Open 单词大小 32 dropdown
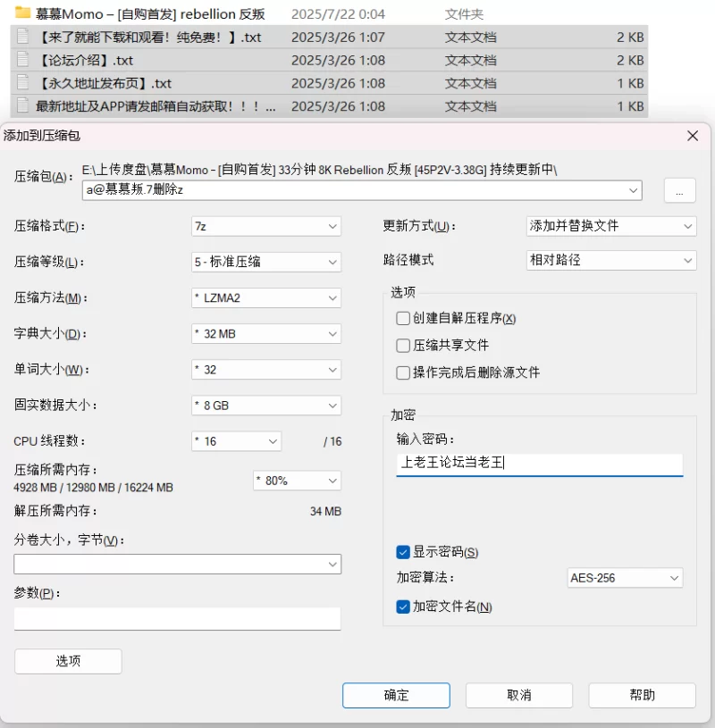Screen dimensions: 715x728 click(x=266, y=370)
